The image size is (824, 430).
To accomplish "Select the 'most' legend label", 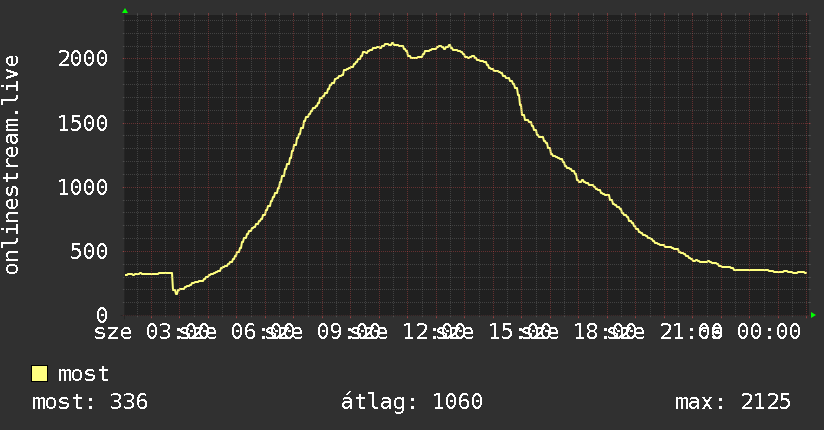I will coord(84,374).
